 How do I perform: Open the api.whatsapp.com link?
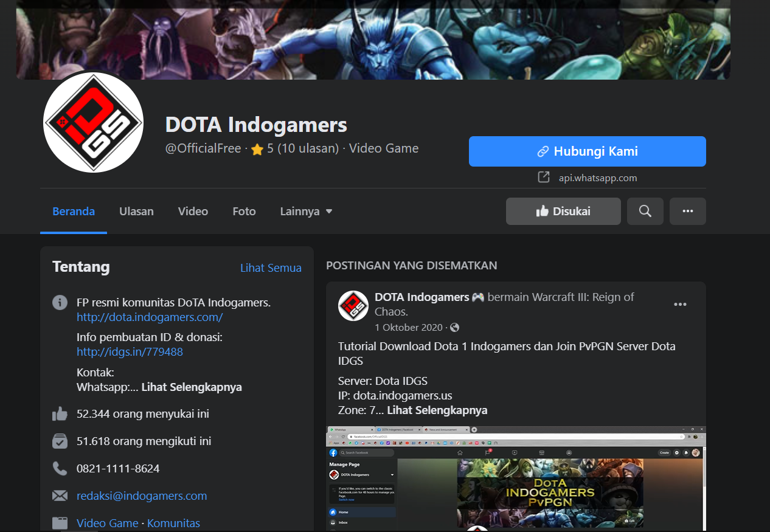[598, 178]
